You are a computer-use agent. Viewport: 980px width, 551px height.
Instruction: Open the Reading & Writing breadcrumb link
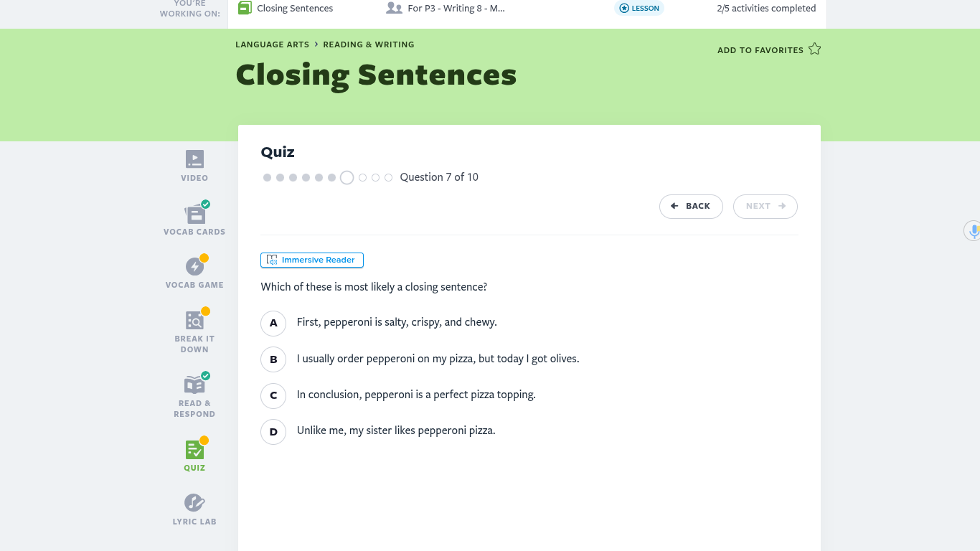tap(368, 44)
